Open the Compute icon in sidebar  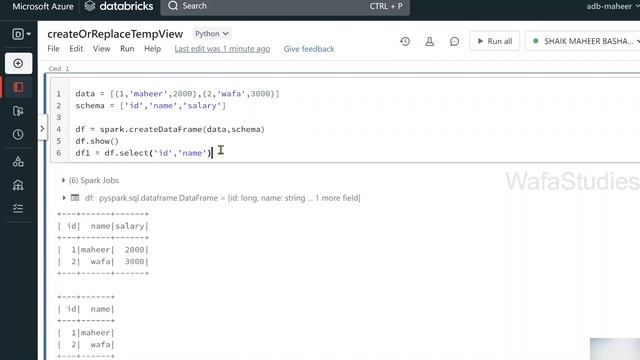(18, 185)
